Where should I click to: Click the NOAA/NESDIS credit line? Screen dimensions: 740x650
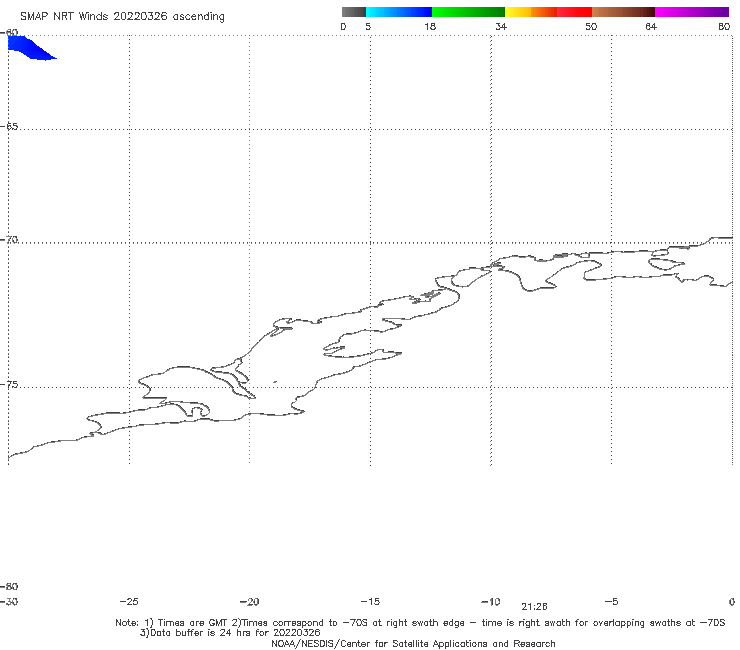(413, 643)
